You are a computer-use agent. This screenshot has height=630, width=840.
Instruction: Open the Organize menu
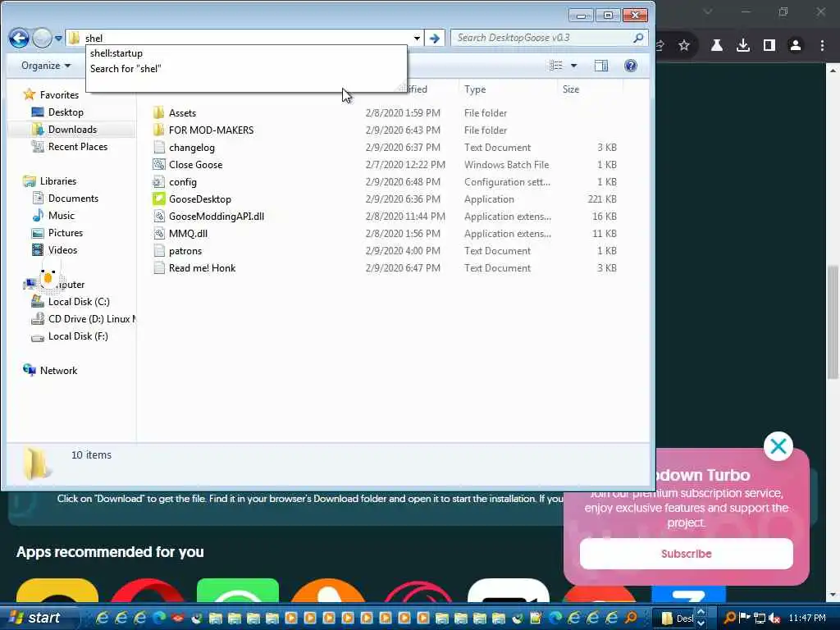click(46, 66)
